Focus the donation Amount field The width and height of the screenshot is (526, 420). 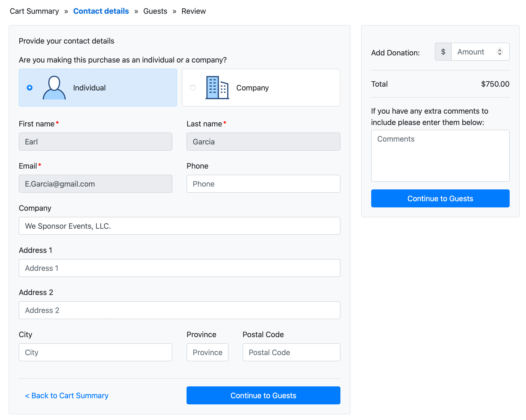(473, 52)
